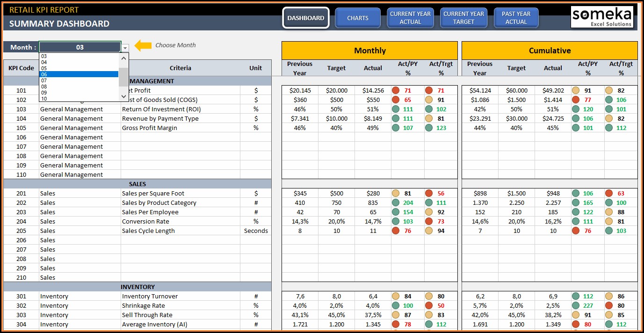Click red Cumulative Act/Trgt circle for Sales per Square Foot
The width and height of the screenshot is (644, 333).
click(x=609, y=193)
